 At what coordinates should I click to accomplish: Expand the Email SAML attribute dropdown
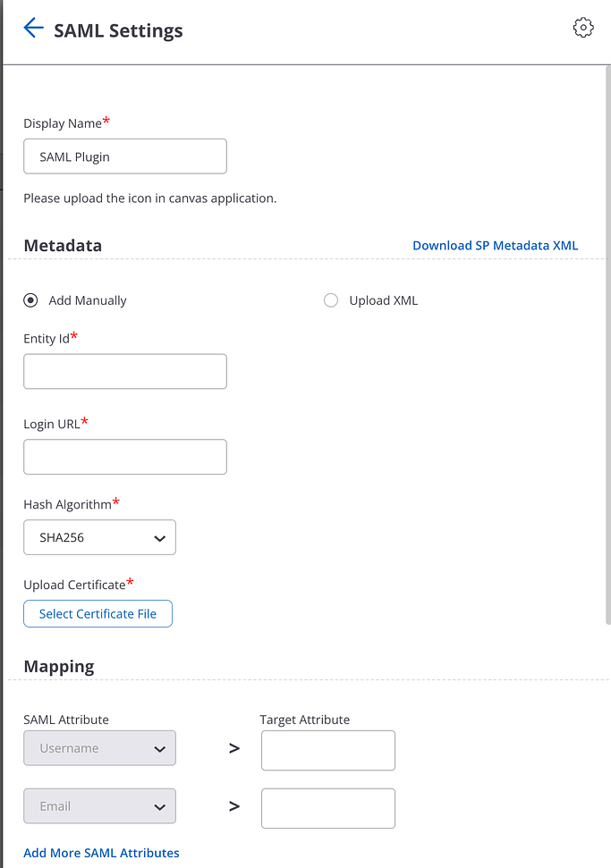(99, 806)
